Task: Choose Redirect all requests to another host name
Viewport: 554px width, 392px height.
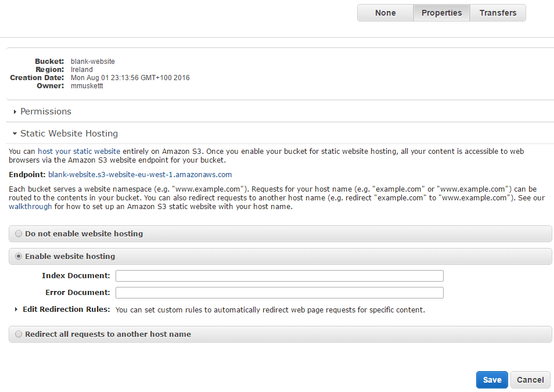Action: click(x=19, y=334)
